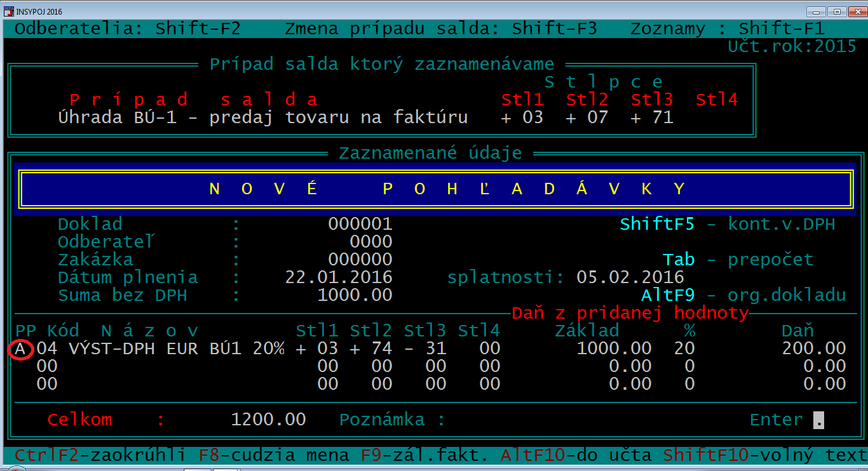Click the Daň value 200.00
Image resolution: width=868 pixels, height=471 pixels.
point(814,348)
